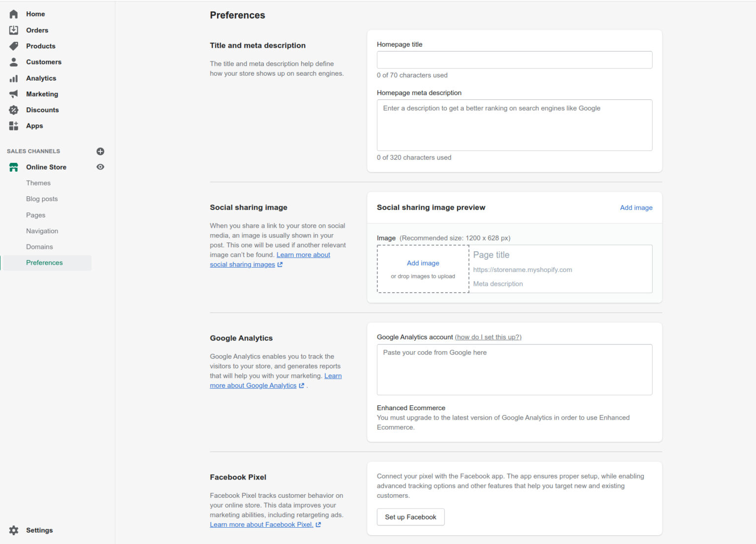Click the Online Store storefront icon
This screenshot has height=544, width=756.
(x=14, y=167)
